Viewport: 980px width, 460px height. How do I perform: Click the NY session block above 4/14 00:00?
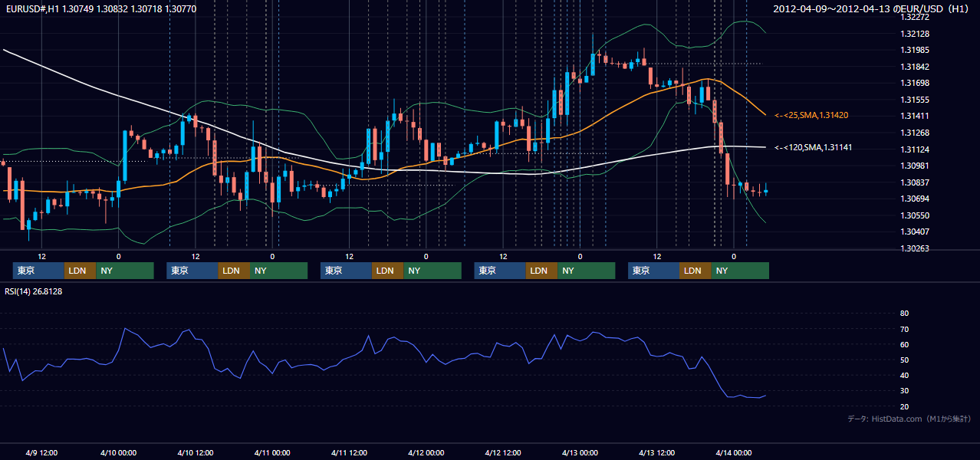[x=740, y=271]
